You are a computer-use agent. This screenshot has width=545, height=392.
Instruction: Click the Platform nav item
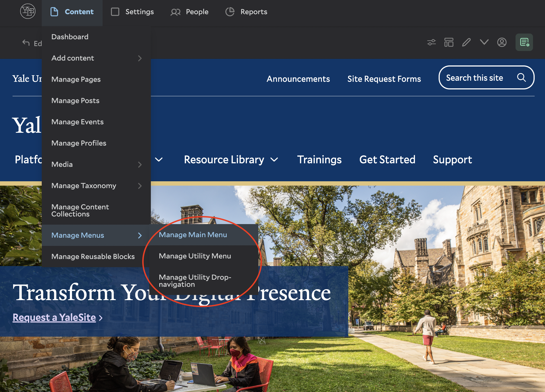(28, 160)
